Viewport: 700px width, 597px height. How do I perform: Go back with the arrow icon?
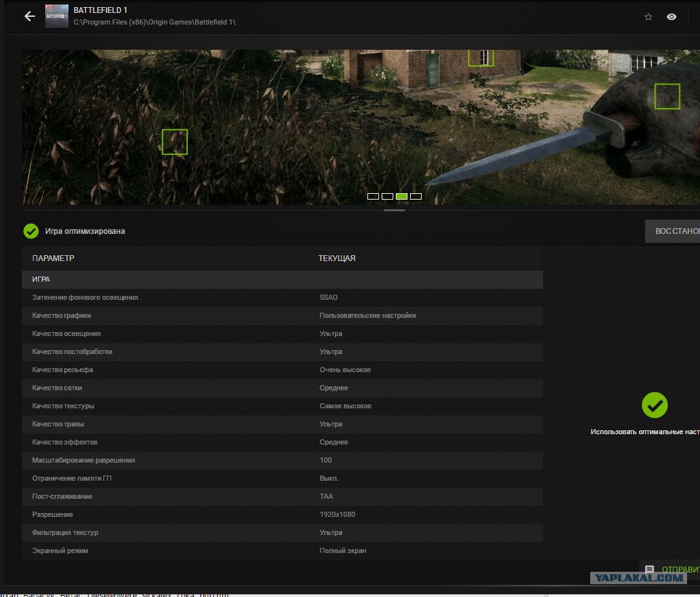(x=30, y=17)
